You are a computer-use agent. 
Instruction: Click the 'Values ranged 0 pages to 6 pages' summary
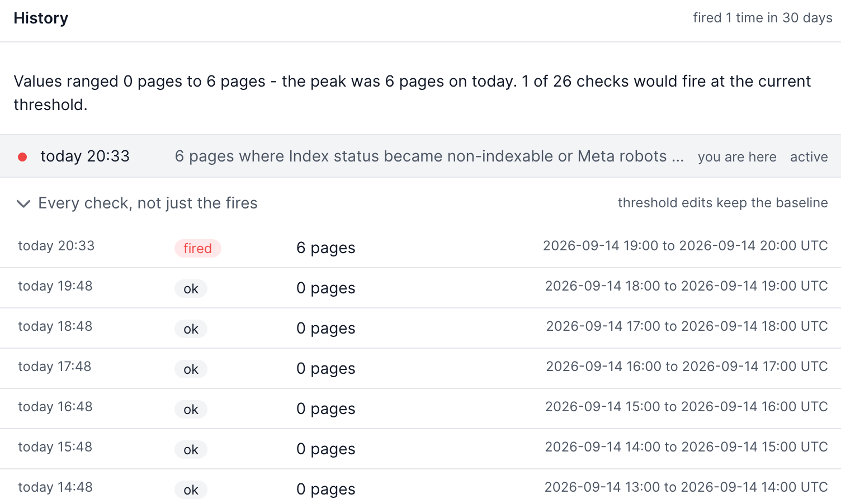pyautogui.click(x=412, y=93)
